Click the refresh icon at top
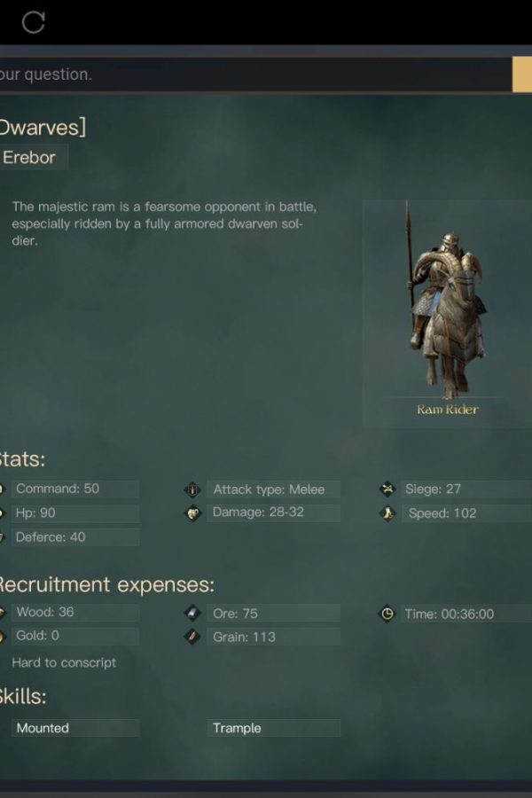Viewport: 532px width, 798px height. point(34,22)
